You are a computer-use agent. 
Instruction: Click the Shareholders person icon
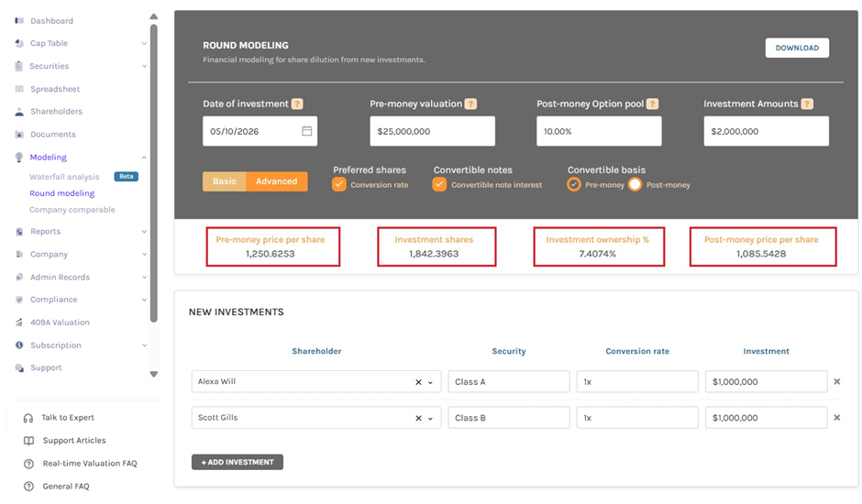(x=19, y=112)
